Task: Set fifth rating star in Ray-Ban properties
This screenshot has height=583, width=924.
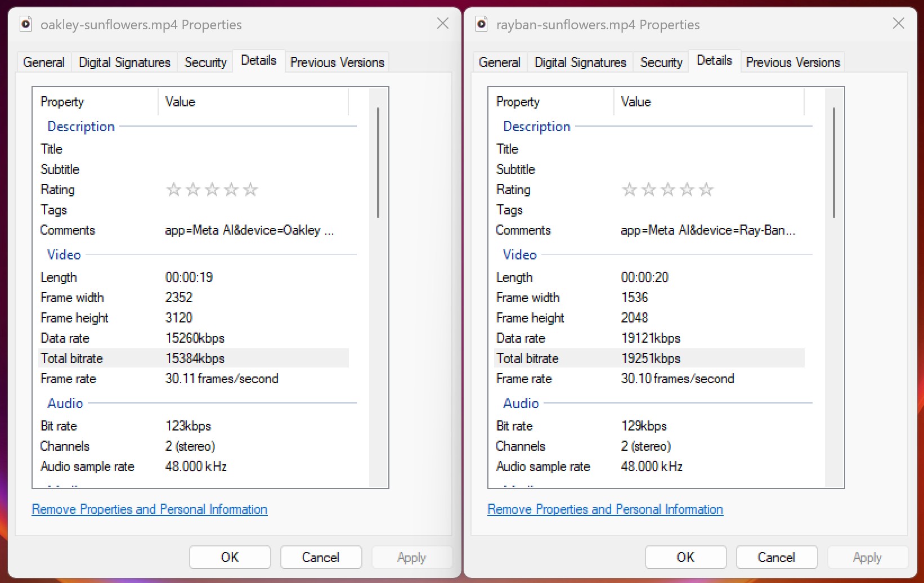Action: click(706, 190)
